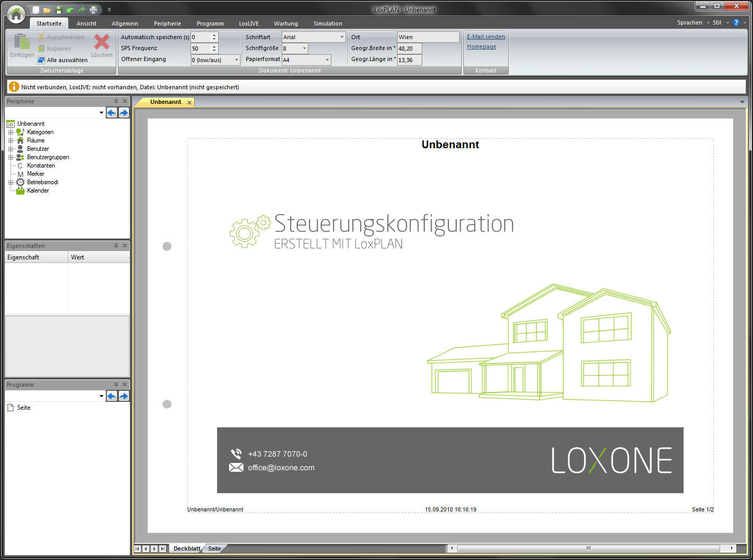Close the Unbenannt document tab
This screenshot has width=753, height=560.
coord(189,102)
